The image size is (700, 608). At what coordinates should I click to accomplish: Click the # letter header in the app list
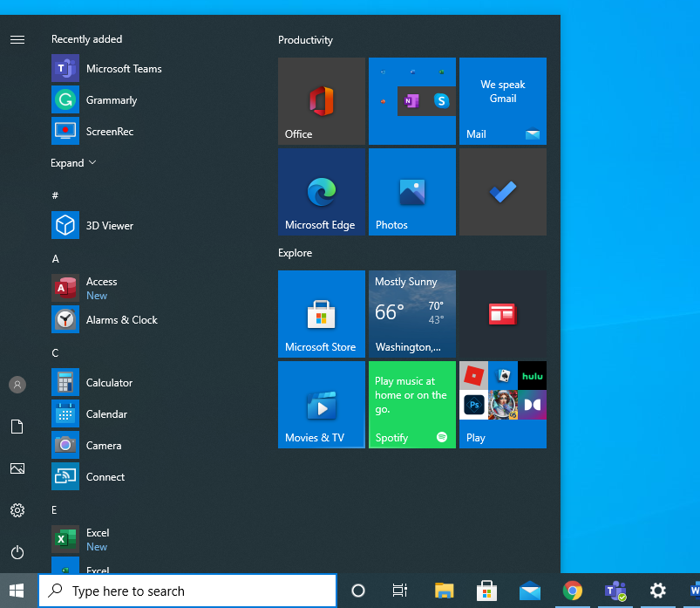click(x=55, y=195)
